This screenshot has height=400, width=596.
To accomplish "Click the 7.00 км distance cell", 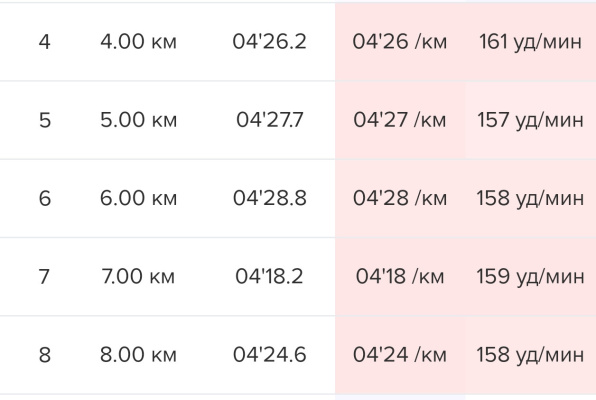I will [x=138, y=277].
